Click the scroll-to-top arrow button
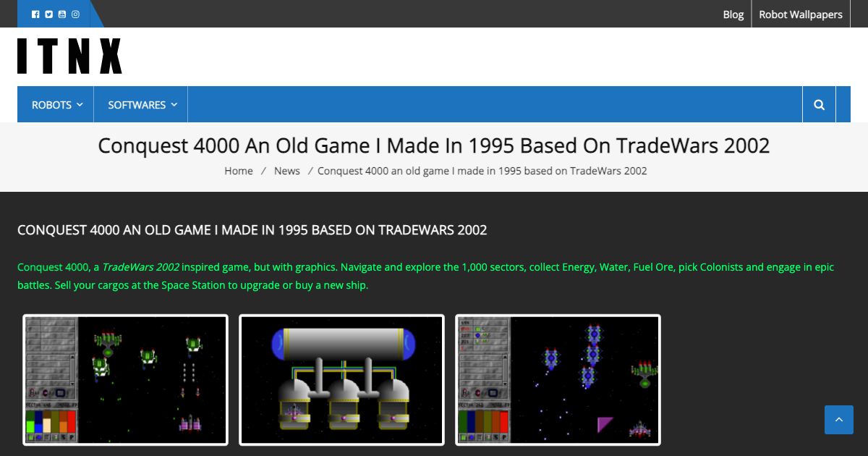868x456 pixels. pyautogui.click(x=838, y=420)
